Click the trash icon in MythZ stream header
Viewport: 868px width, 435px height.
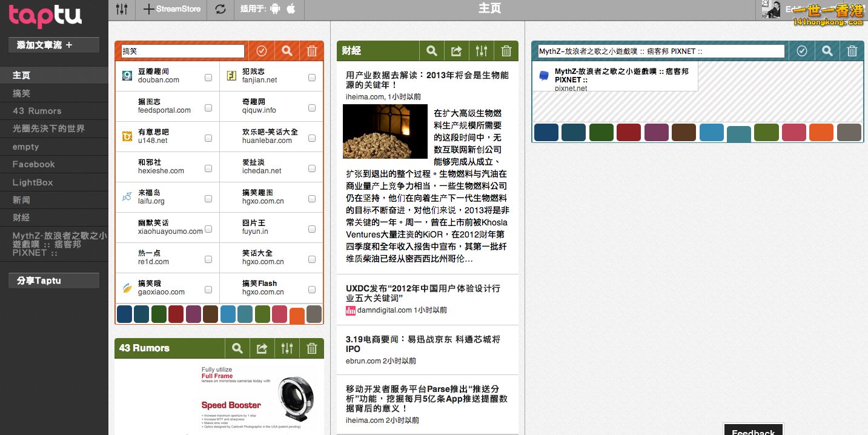point(852,51)
